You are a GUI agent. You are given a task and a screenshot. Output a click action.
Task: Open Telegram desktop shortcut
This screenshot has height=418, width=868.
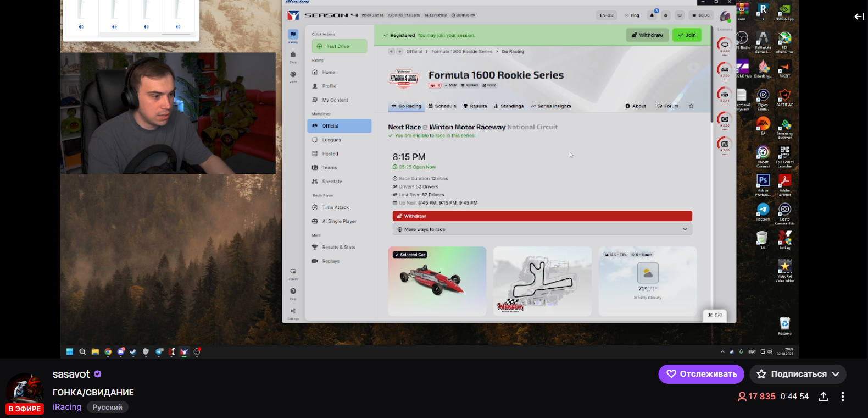point(763,211)
